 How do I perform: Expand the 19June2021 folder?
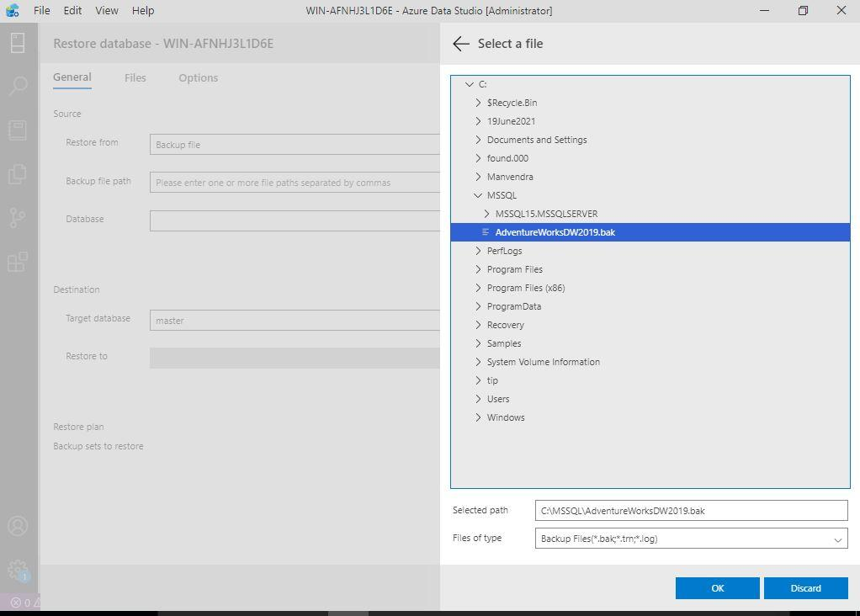[x=478, y=121]
